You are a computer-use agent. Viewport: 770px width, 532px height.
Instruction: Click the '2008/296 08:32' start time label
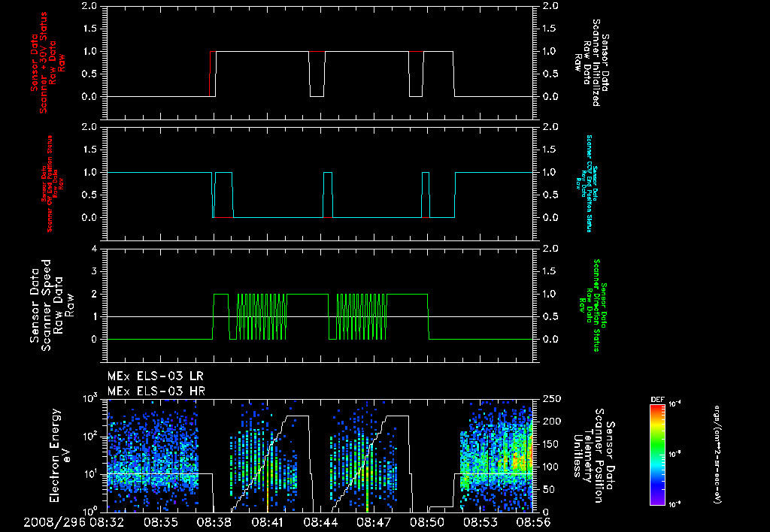(x=74, y=522)
